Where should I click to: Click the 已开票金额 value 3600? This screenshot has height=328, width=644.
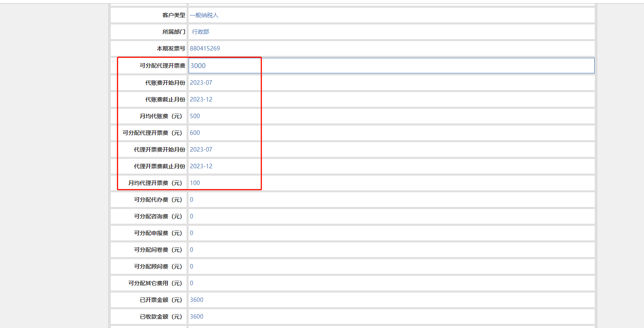tap(197, 300)
